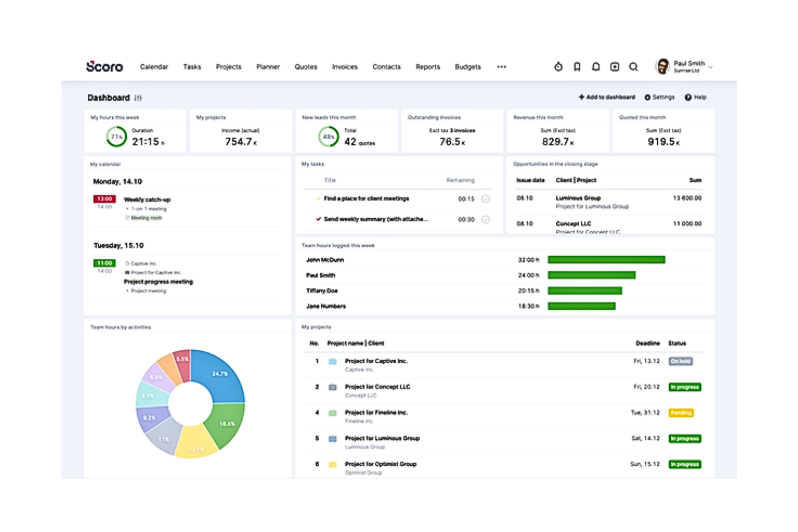
Task: Click Paul Smith in team hours list
Action: click(x=321, y=275)
